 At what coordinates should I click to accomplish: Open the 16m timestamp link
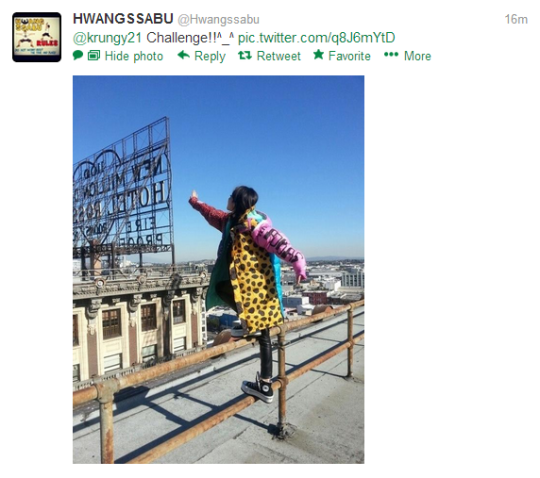click(x=516, y=20)
